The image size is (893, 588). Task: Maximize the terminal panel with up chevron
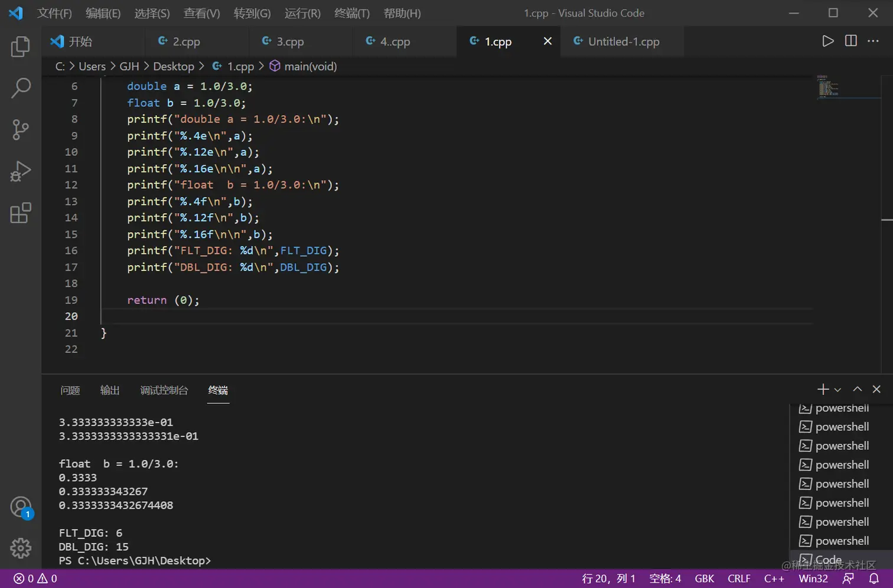(857, 389)
